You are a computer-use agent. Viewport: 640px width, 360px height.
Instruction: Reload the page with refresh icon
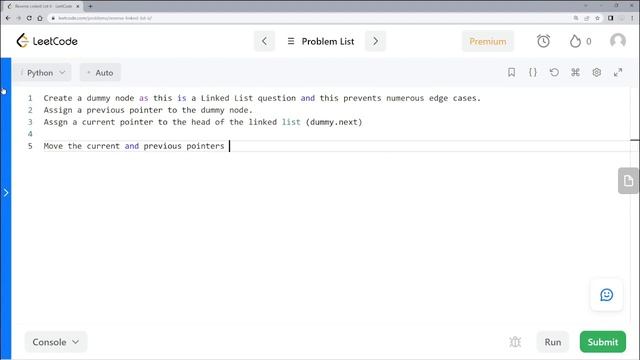click(x=29, y=18)
